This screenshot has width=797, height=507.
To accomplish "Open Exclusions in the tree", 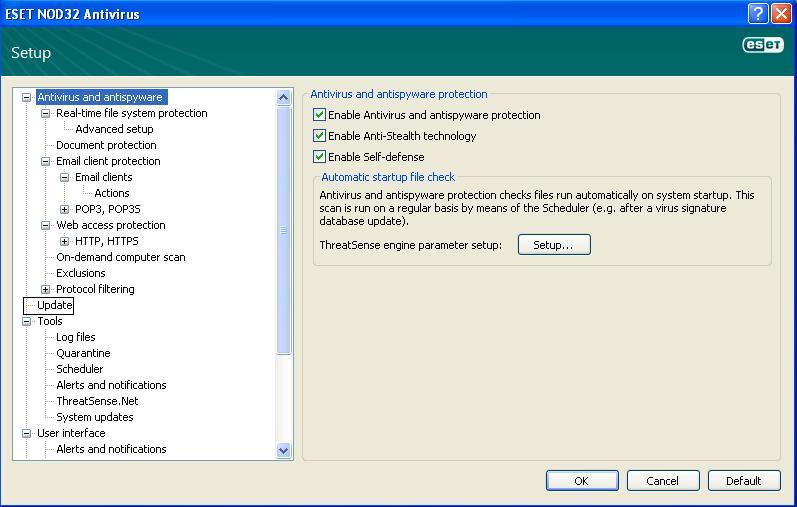I will pos(81,273).
